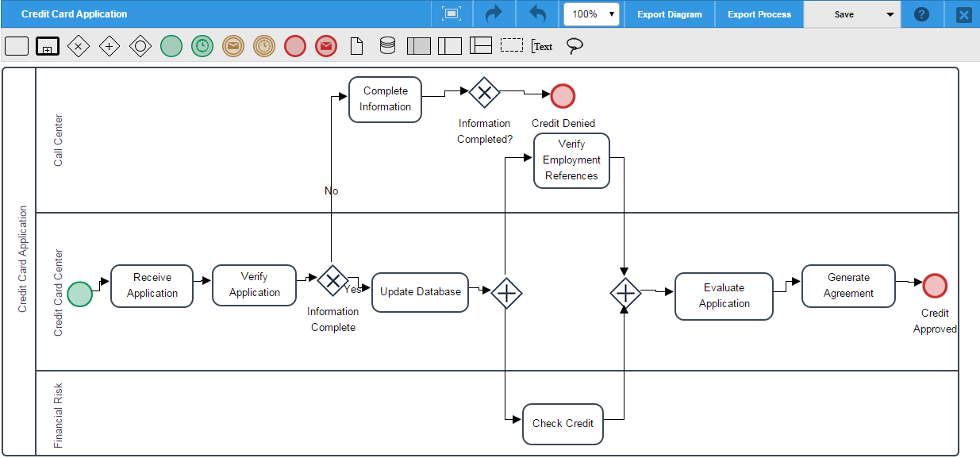Expand the Save dropdown arrow
The width and height of the screenshot is (980, 458).
tap(890, 14)
